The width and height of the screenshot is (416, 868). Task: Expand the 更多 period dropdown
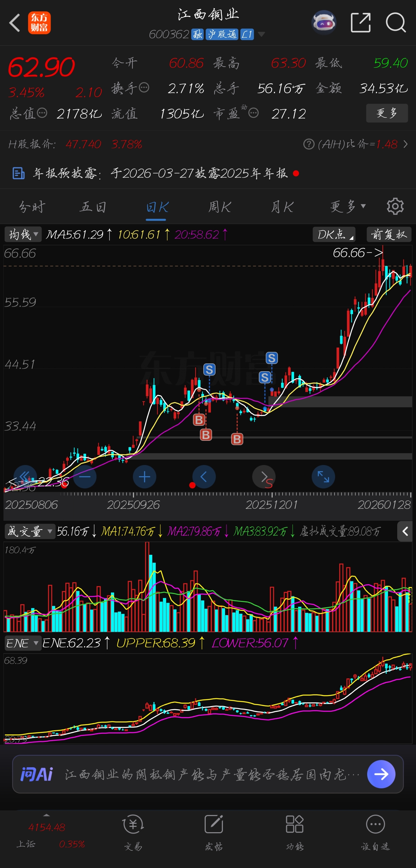(x=348, y=207)
